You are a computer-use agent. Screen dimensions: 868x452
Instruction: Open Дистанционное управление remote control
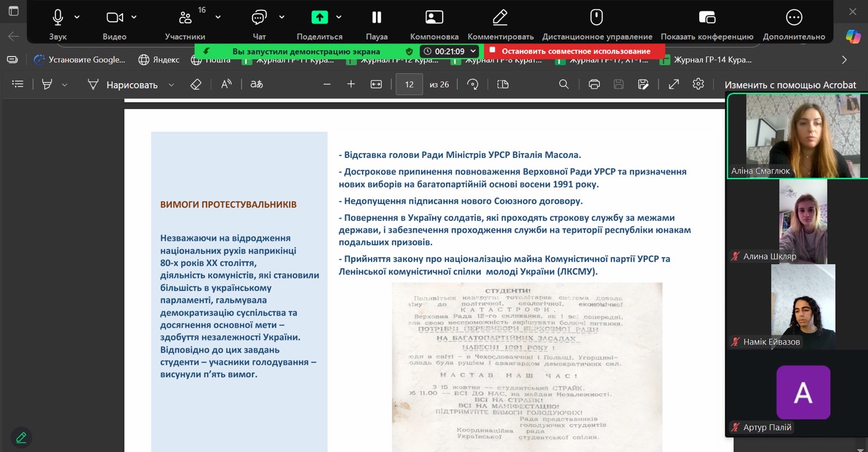[x=596, y=18]
